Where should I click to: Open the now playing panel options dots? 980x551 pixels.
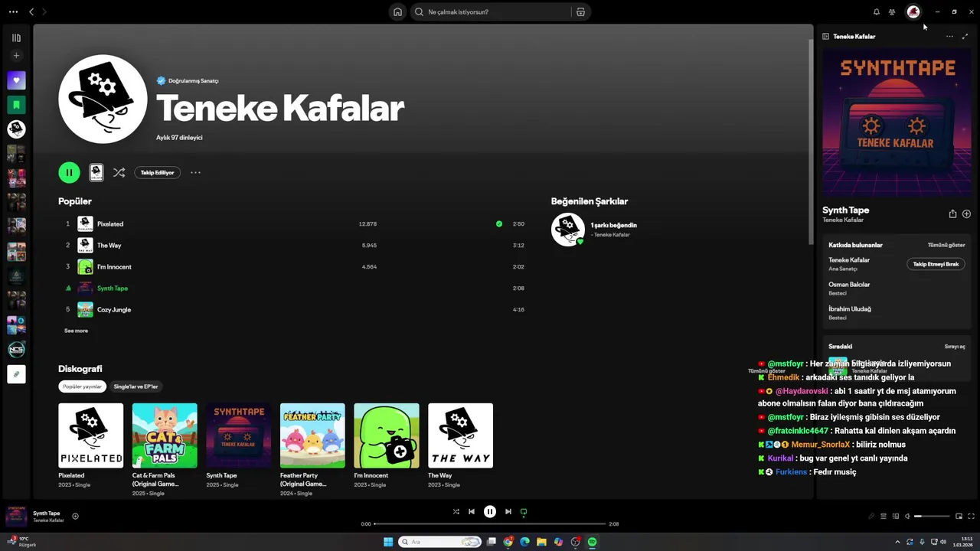click(949, 36)
